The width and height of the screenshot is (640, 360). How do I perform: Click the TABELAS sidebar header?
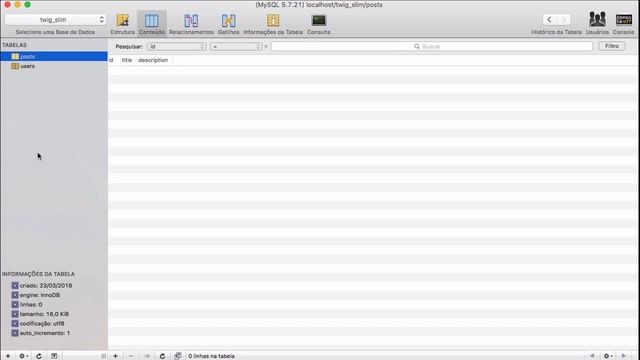[x=14, y=45]
